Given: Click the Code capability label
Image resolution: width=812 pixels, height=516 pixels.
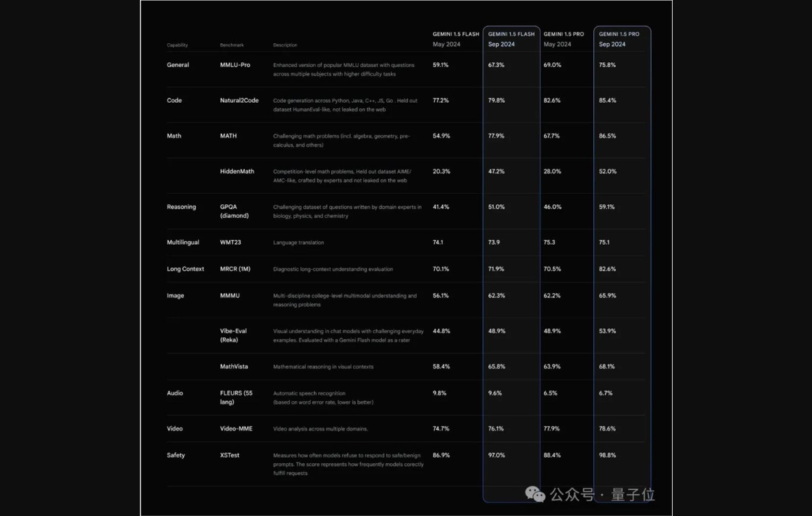Looking at the screenshot, I should 174,101.
